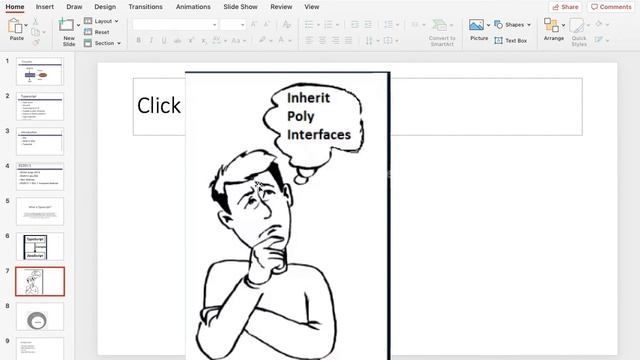
Task: Open the Shapes gallery icon
Action: pos(498,24)
